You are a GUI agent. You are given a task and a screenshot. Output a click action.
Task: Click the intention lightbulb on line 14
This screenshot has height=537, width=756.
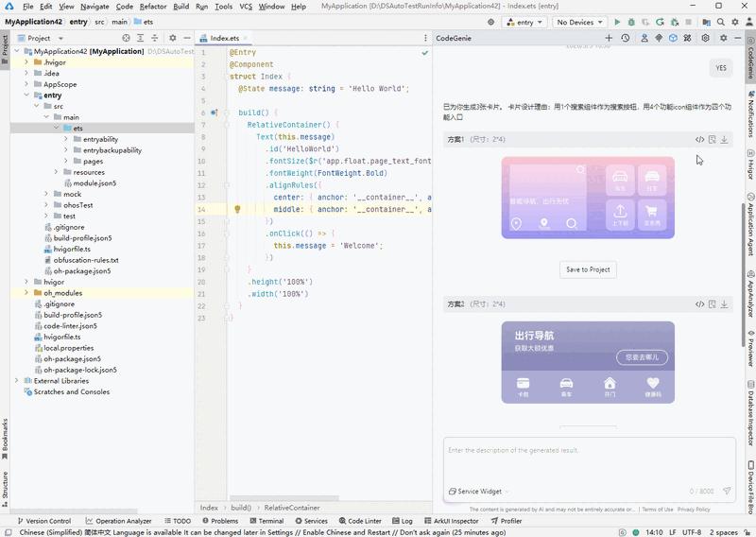[x=237, y=209]
